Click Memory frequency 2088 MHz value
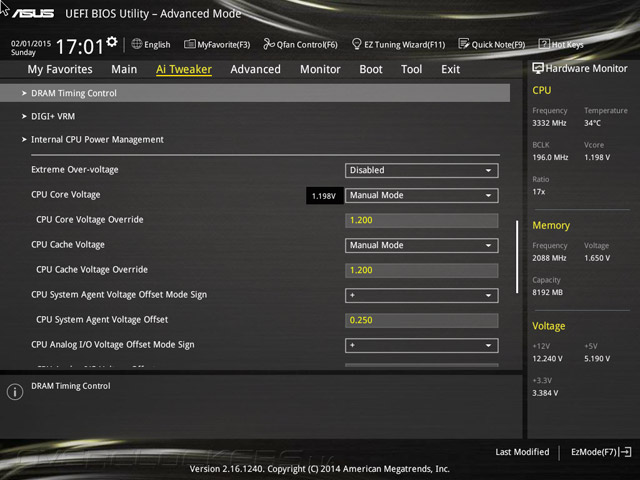This screenshot has height=480, width=640. coord(549,258)
